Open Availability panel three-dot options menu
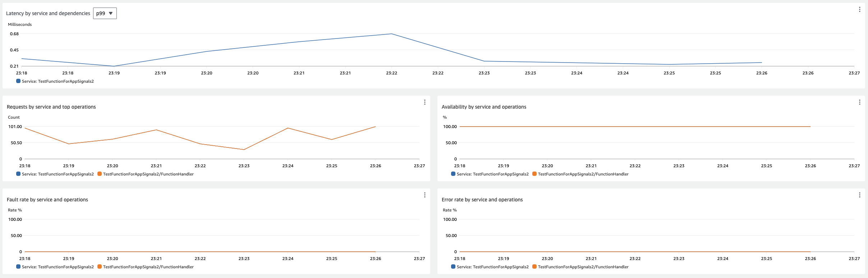This screenshot has width=868, height=278. [x=859, y=102]
